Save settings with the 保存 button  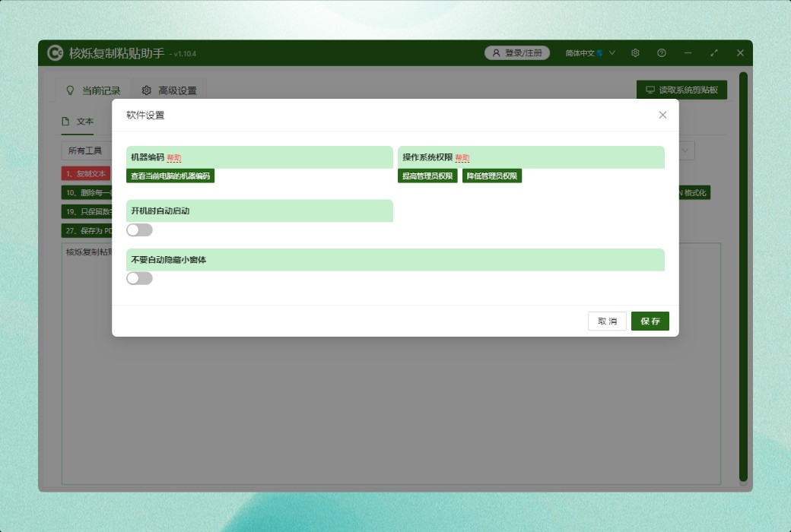pos(650,321)
